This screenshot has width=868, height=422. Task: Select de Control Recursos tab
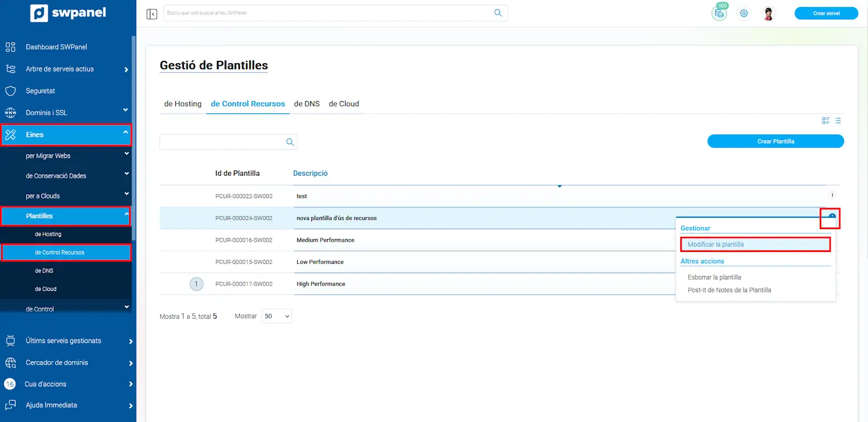tap(248, 104)
